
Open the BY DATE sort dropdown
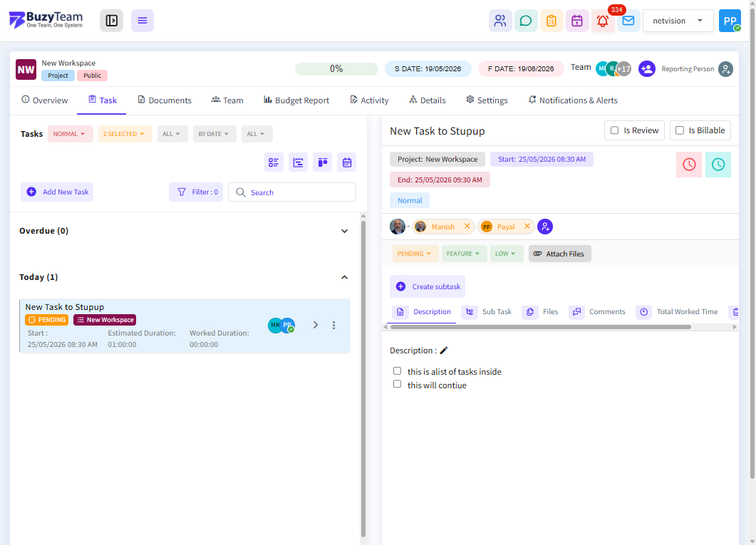214,134
